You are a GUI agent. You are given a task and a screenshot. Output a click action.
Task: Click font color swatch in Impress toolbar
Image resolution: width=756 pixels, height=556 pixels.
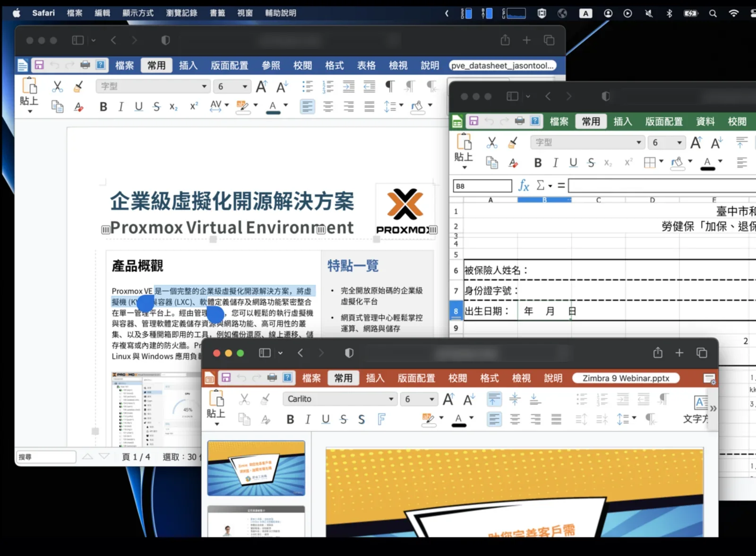click(458, 419)
